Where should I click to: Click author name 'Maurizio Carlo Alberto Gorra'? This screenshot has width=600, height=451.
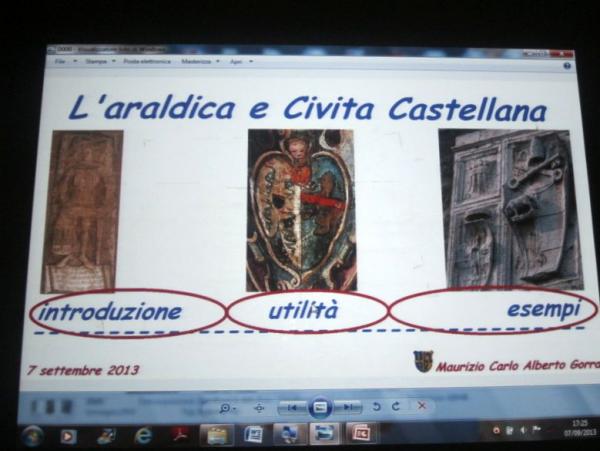(x=518, y=366)
